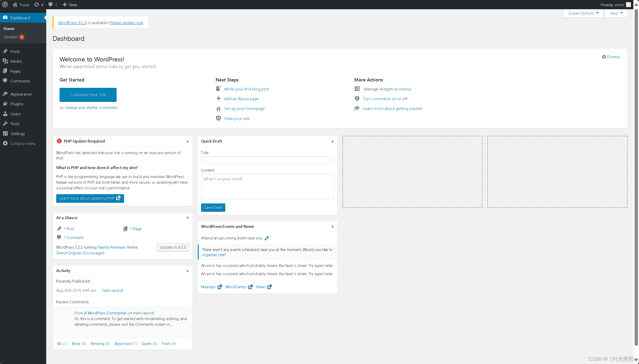This screenshot has height=364, width=639.
Task: Open the Turn comments on or off link
Action: coord(385,99)
